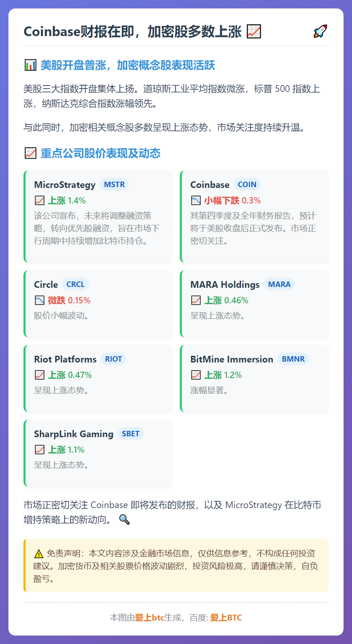Image resolution: width=352 pixels, height=644 pixels.
Task: Click the rising chart icon in BitMine Immersion card
Action: [x=196, y=375]
